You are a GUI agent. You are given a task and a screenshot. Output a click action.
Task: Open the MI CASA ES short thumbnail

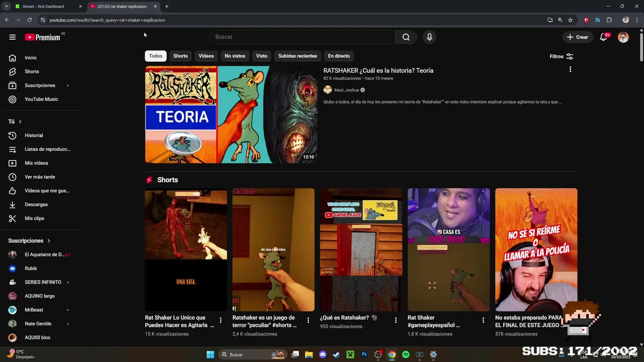(x=448, y=250)
